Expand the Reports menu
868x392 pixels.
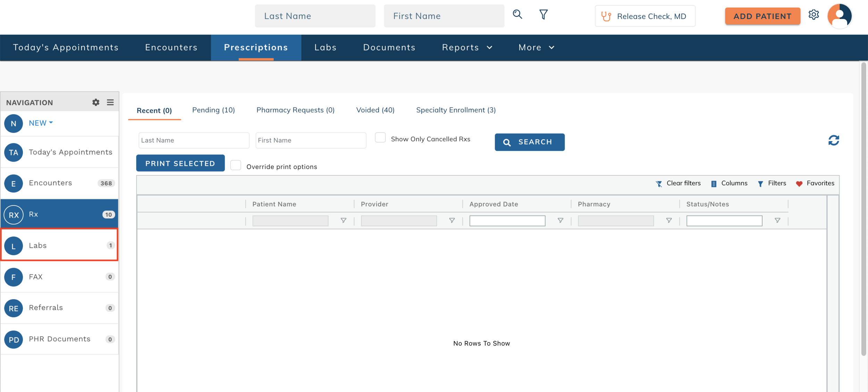coord(467,48)
